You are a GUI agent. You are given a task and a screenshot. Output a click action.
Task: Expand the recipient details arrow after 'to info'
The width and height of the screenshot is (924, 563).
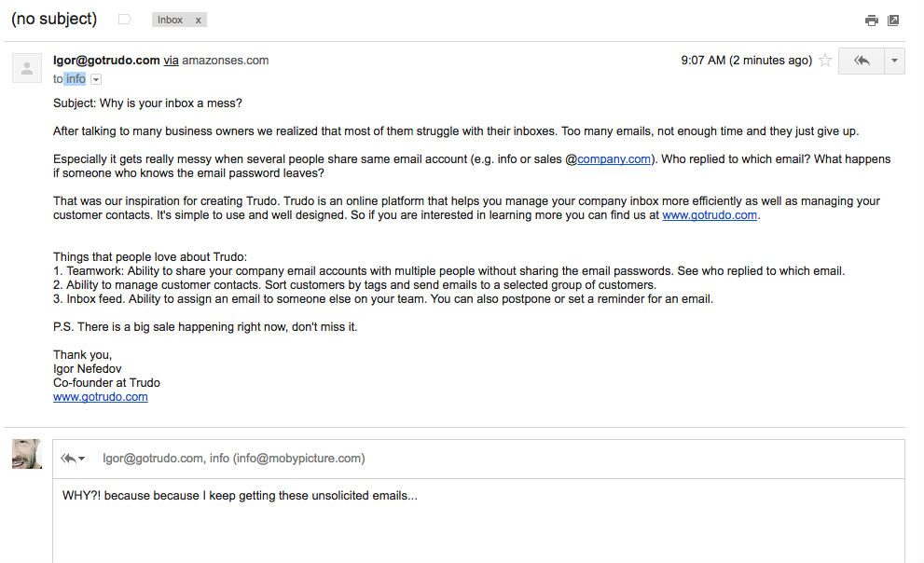[96, 80]
